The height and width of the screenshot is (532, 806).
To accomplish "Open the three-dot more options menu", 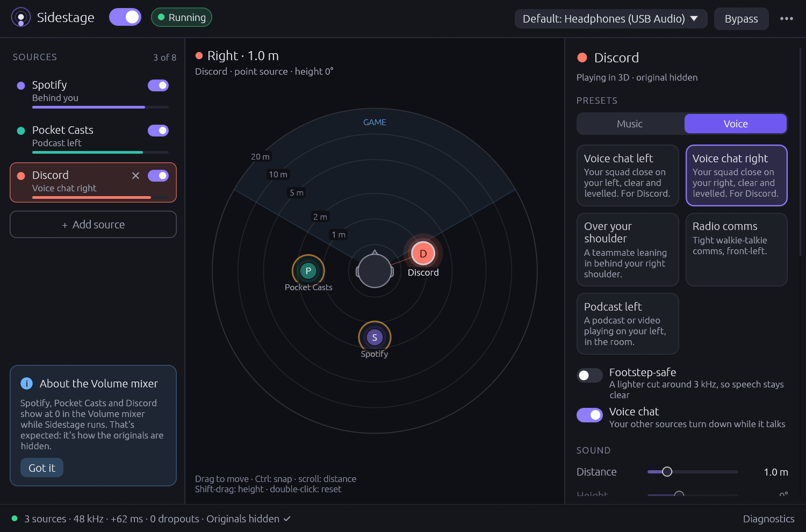I will tap(787, 18).
